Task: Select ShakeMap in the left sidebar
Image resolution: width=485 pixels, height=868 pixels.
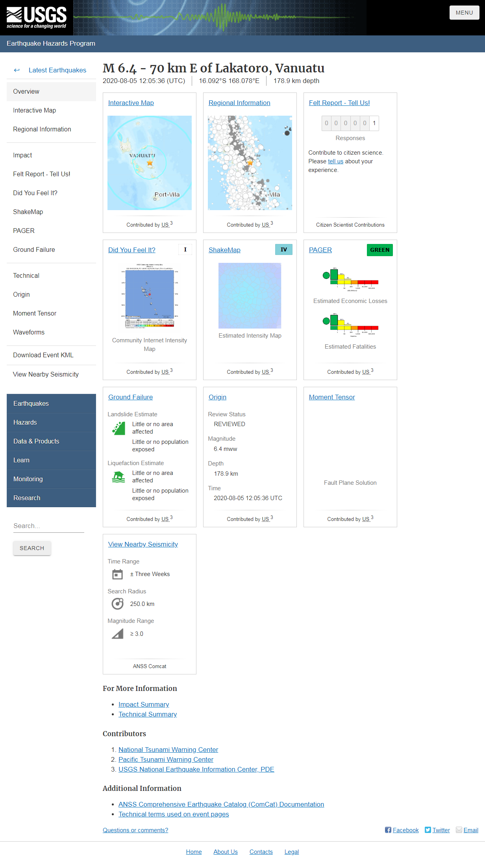Action: [x=28, y=212]
